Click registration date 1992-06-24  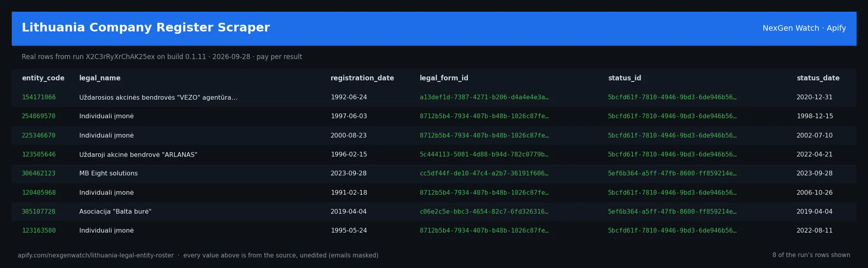(x=349, y=97)
